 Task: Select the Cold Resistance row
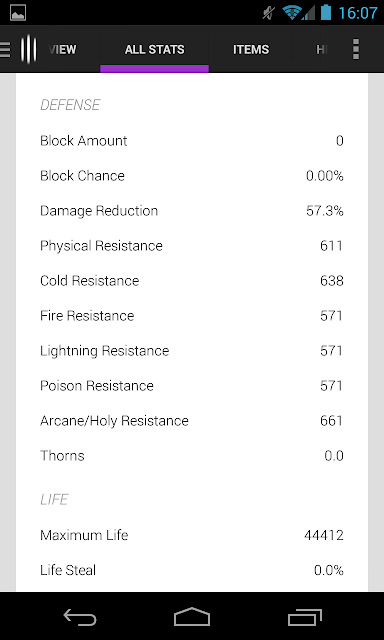pos(192,281)
